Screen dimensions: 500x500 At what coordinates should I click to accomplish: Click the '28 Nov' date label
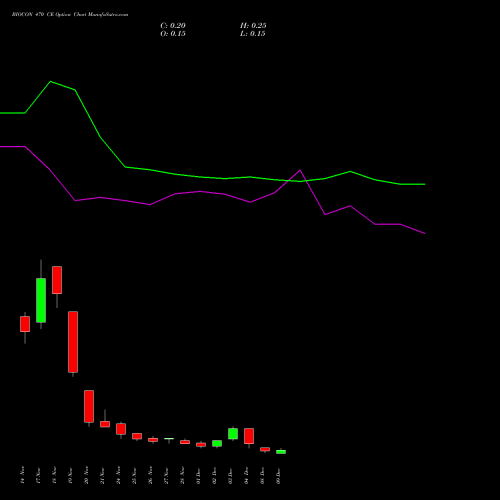click(182, 475)
